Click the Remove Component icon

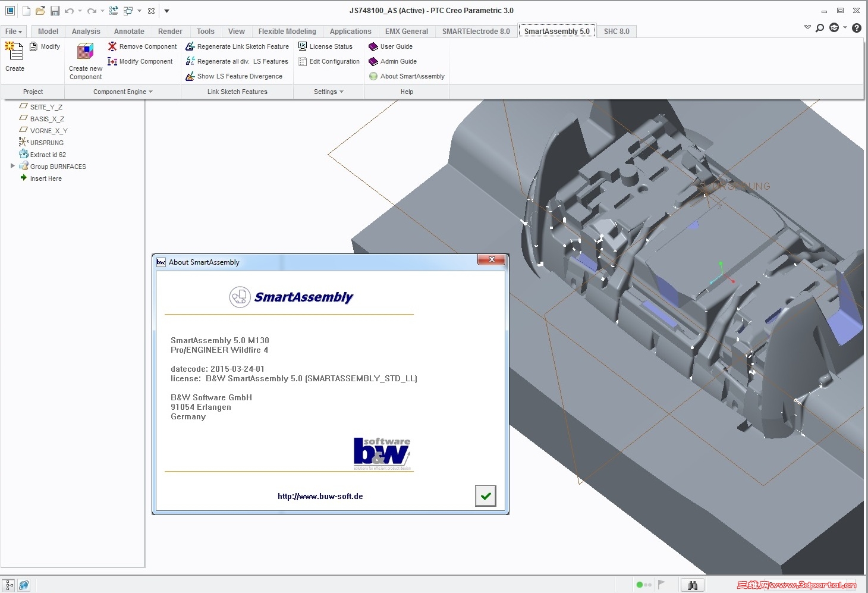tap(112, 46)
